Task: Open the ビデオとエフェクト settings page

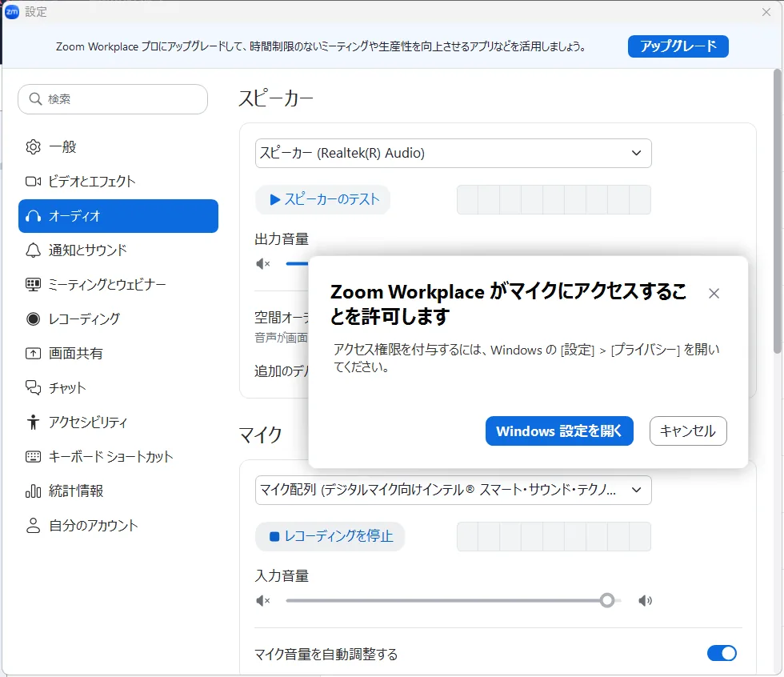Action: [x=118, y=182]
